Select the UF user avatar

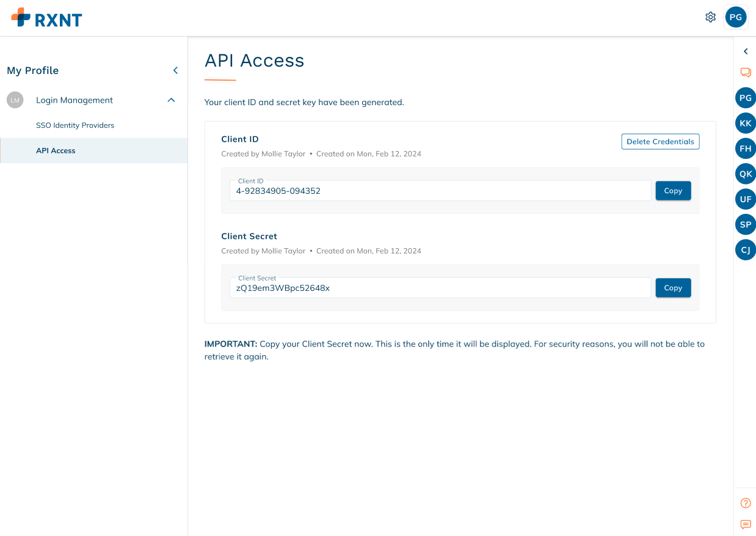pyautogui.click(x=746, y=199)
